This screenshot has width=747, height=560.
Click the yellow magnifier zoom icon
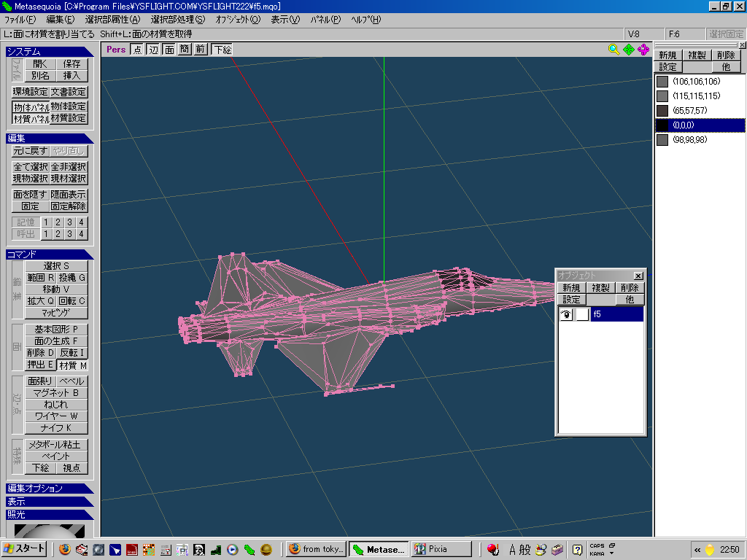(x=614, y=49)
